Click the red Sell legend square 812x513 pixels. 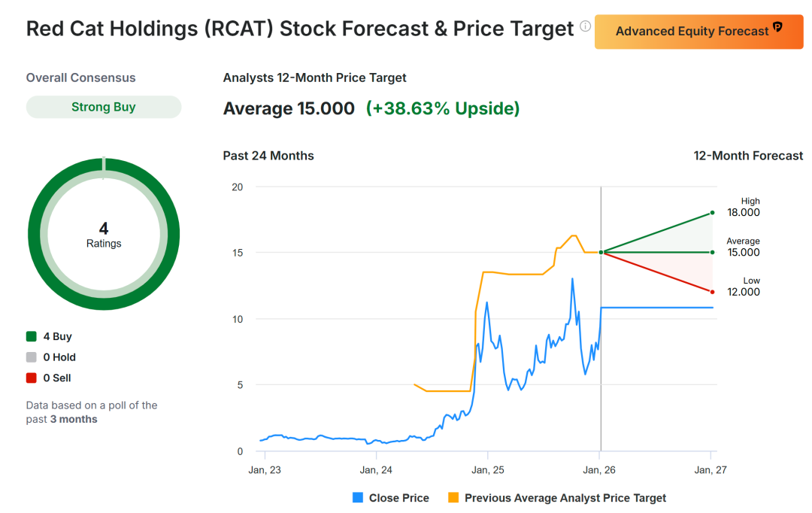click(32, 378)
